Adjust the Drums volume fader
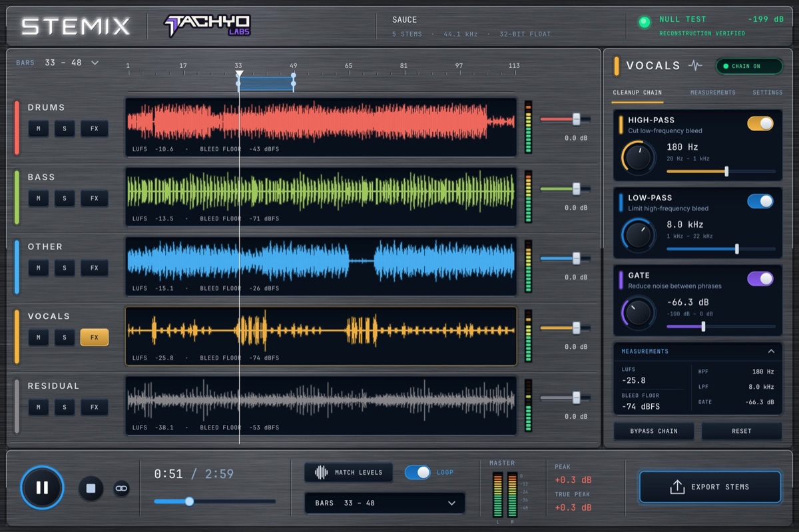Viewport: 799px width, 532px height. tap(576, 119)
